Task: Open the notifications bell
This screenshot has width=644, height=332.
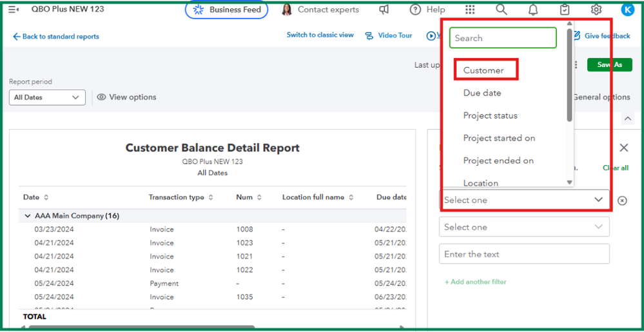Action: [x=532, y=10]
